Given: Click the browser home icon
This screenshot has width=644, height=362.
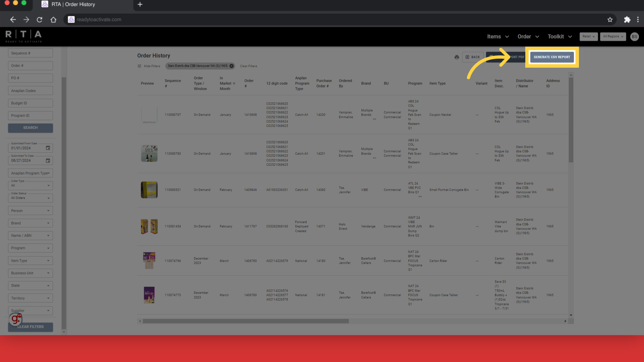Looking at the screenshot, I should tap(53, 20).
